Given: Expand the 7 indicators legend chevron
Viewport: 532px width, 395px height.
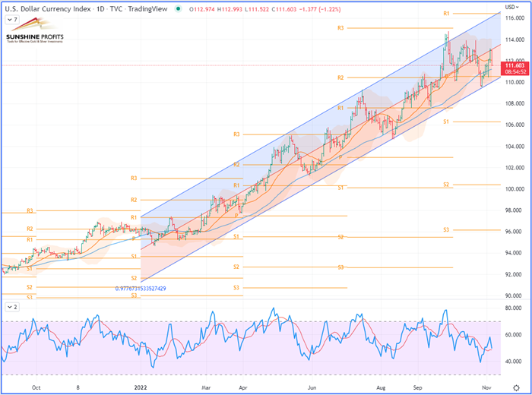Looking at the screenshot, I should click(8, 17).
